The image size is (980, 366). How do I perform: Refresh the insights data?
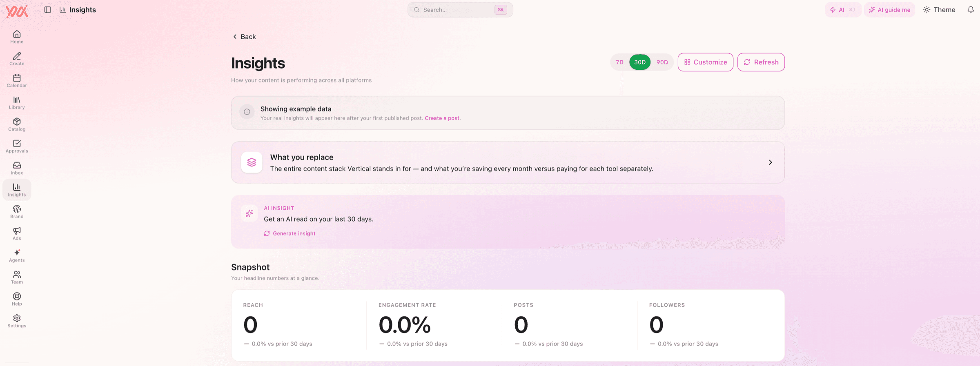761,62
